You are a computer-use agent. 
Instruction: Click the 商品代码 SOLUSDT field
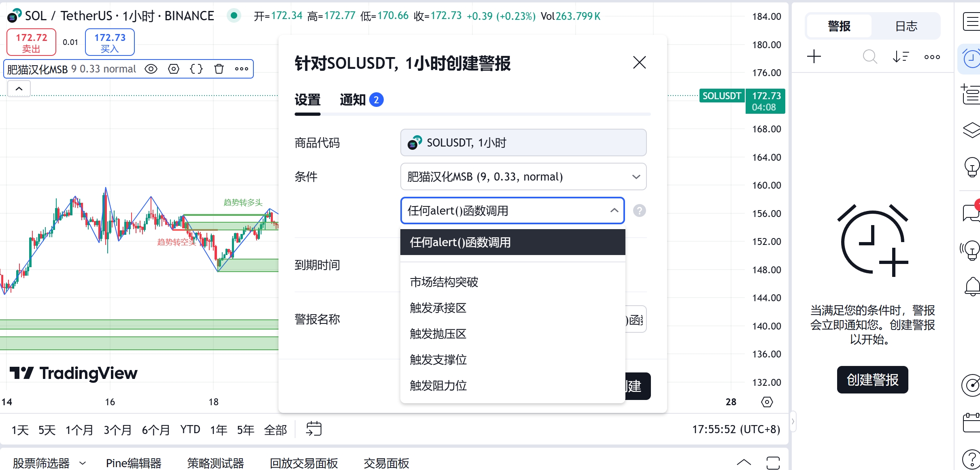(x=523, y=142)
